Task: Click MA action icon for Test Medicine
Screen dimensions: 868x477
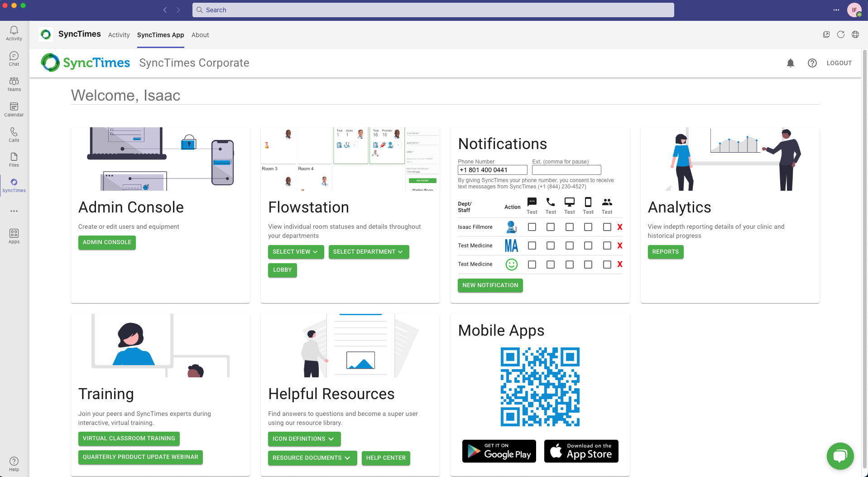Action: click(512, 246)
